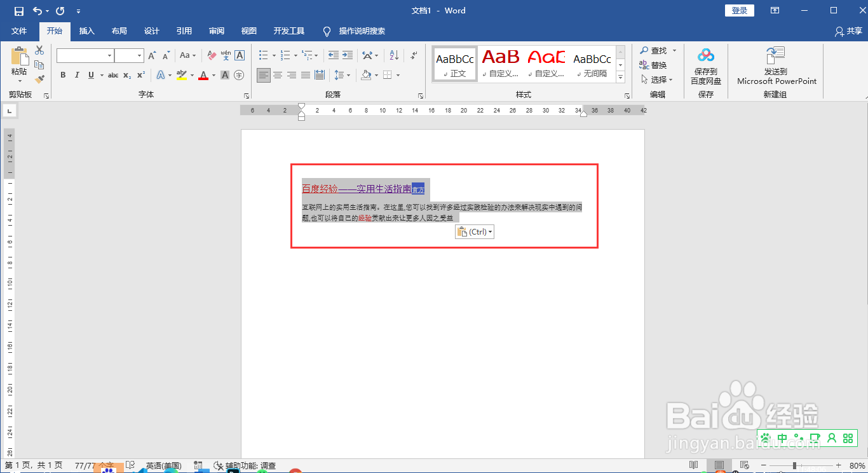
Task: Open the borders dropdown
Action: [398, 75]
